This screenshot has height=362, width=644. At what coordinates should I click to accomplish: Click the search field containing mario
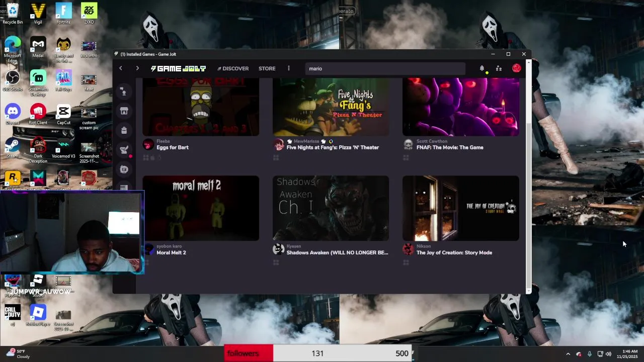point(385,68)
